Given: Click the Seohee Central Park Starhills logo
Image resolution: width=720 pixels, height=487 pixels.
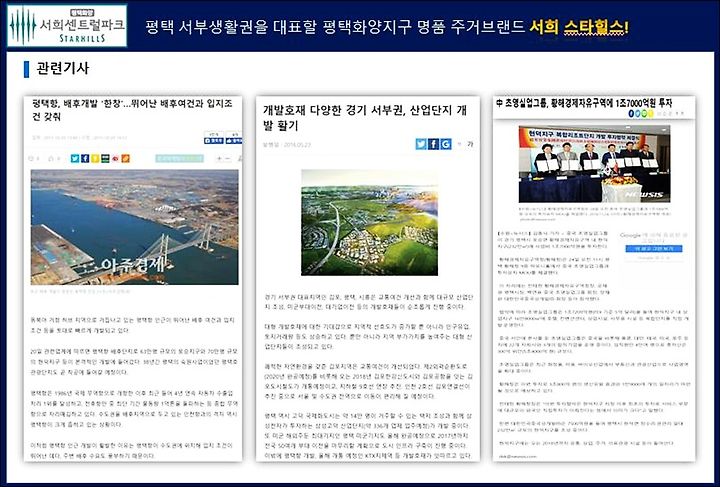Looking at the screenshot, I should pos(67,26).
